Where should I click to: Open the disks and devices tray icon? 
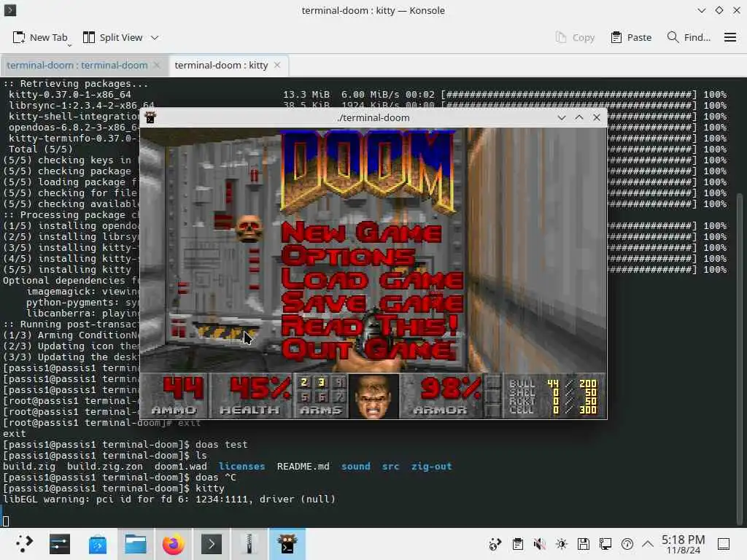(x=584, y=544)
